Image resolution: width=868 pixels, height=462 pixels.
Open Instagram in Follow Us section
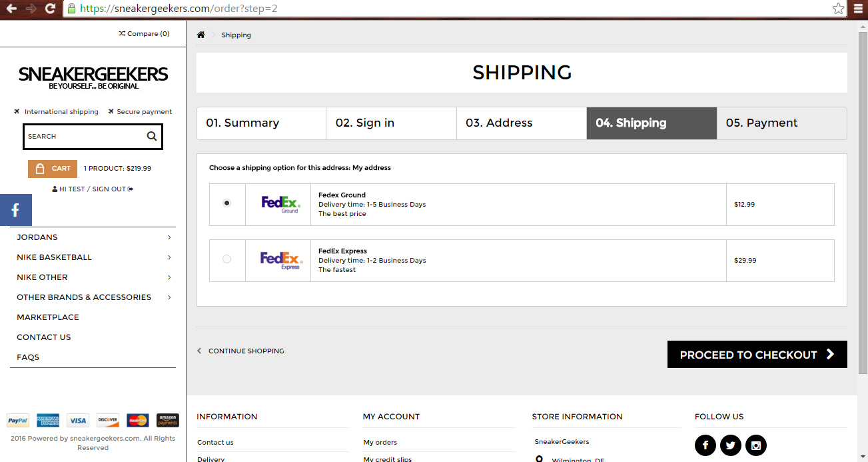click(x=755, y=445)
